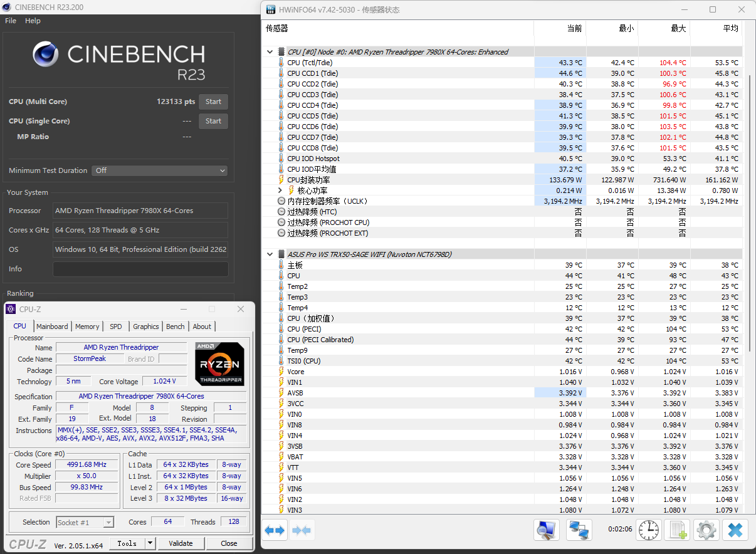Click the save log sheet icon
The width and height of the screenshot is (756, 554).
[x=678, y=531]
